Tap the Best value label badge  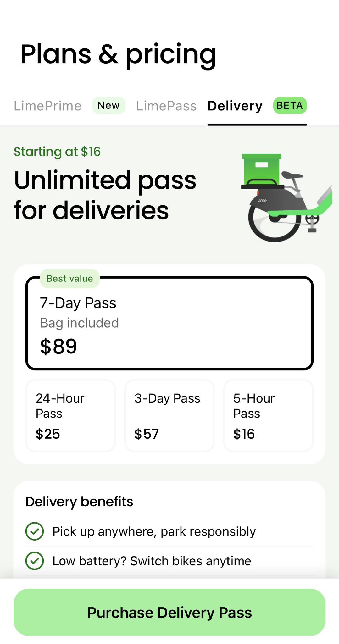click(69, 279)
